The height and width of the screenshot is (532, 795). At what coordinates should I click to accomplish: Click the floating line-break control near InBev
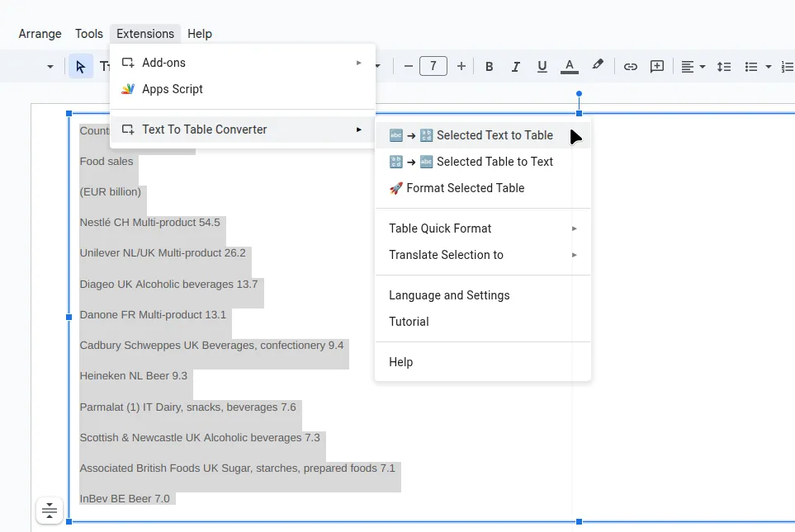click(50, 510)
